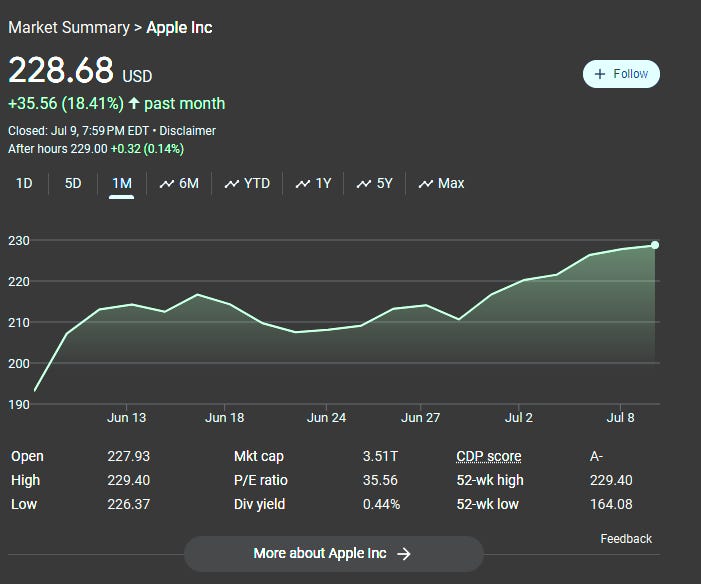Click the Jun 18 axis label

224,418
